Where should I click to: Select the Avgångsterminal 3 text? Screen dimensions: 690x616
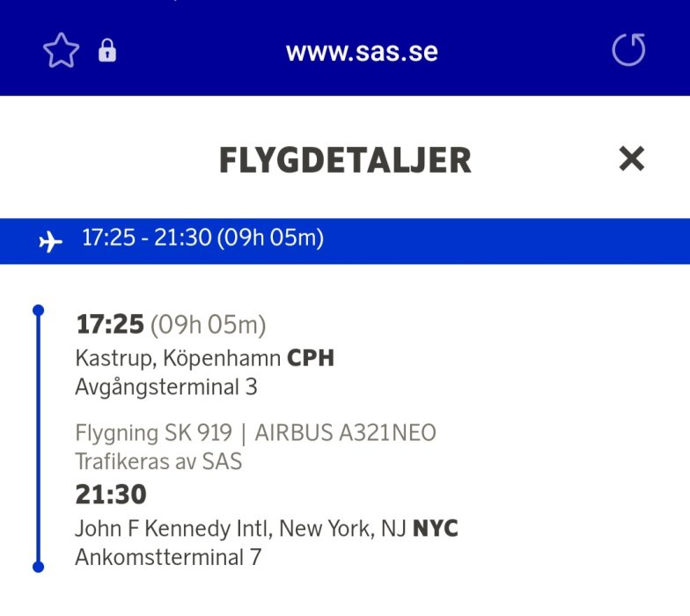pyautogui.click(x=166, y=386)
